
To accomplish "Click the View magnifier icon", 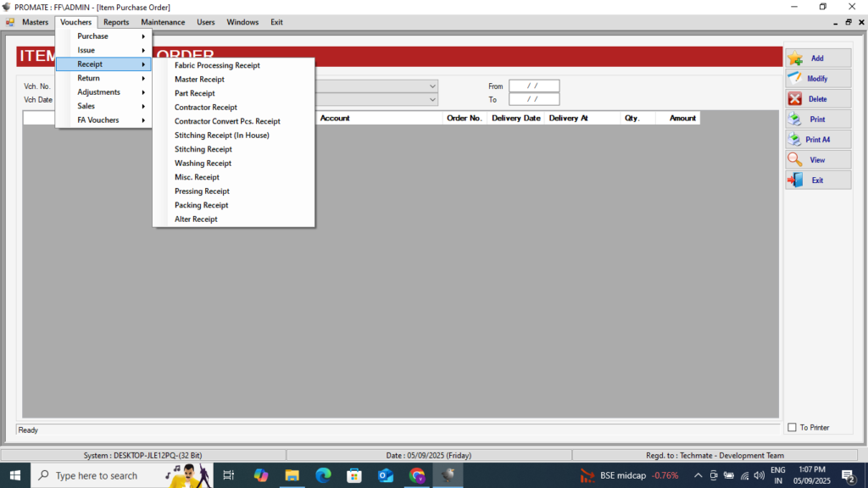I will (795, 160).
